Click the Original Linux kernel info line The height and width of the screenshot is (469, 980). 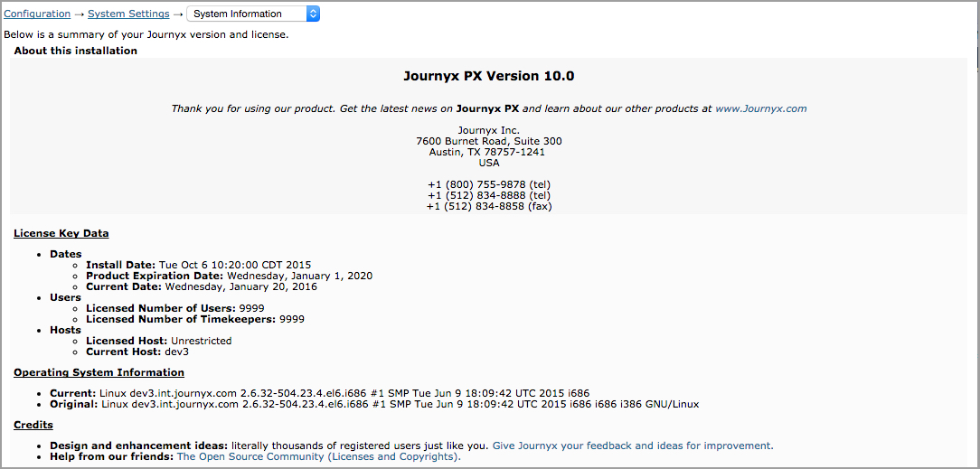[374, 405]
